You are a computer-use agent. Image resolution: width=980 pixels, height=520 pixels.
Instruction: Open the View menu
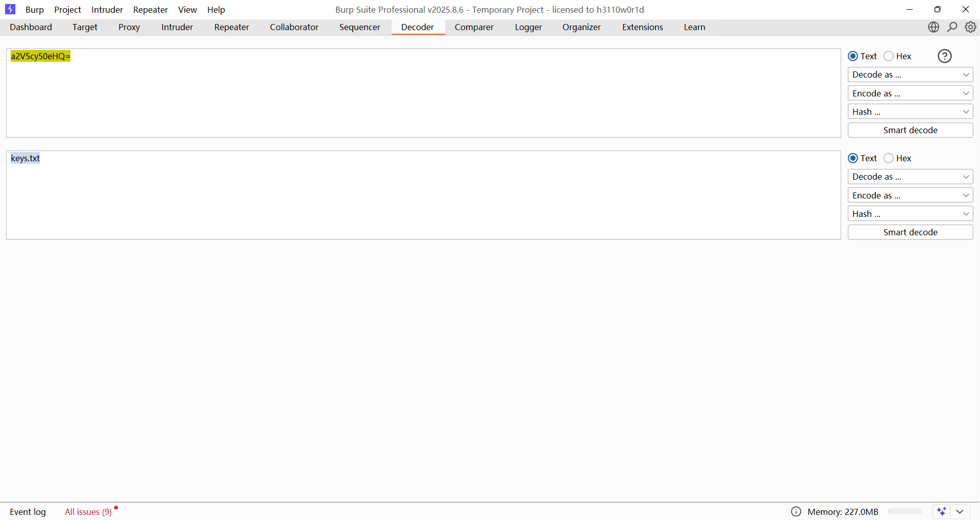pyautogui.click(x=187, y=10)
